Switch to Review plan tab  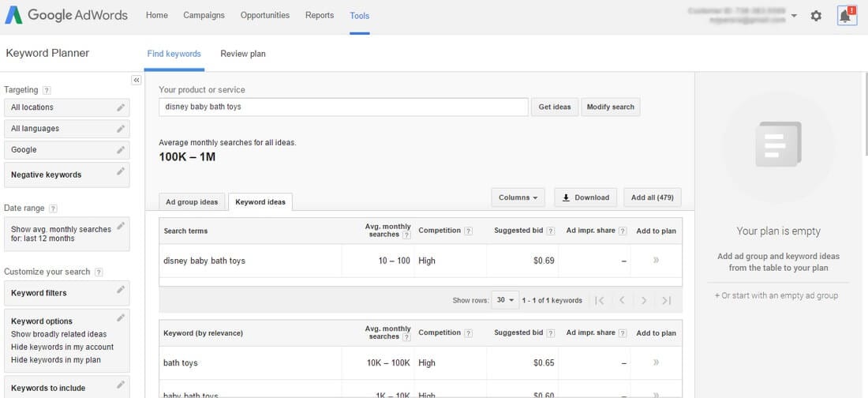coord(243,54)
